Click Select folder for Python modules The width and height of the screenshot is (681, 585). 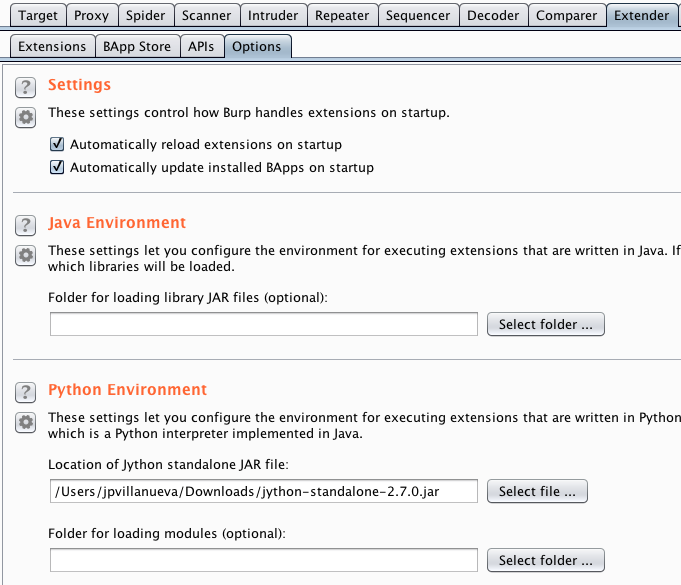click(x=546, y=560)
